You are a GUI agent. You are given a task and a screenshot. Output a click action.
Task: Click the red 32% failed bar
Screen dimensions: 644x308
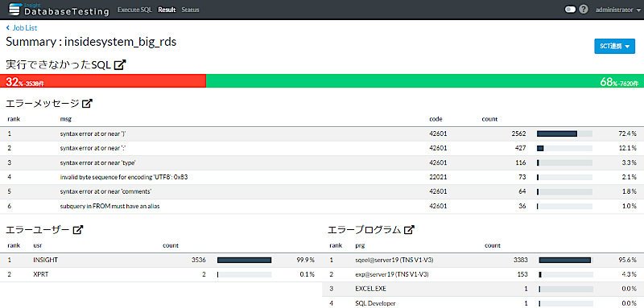(103, 80)
